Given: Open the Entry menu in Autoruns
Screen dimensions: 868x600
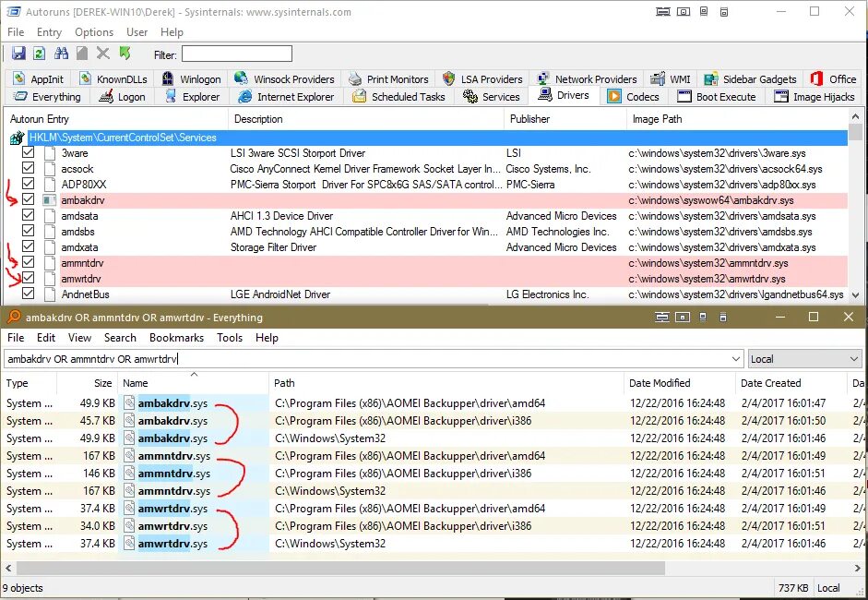Looking at the screenshot, I should [49, 32].
